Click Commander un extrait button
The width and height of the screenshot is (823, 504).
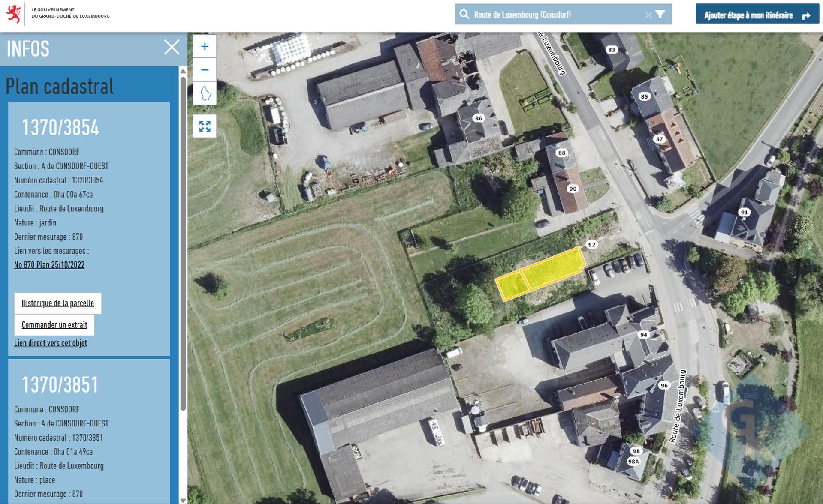point(54,325)
